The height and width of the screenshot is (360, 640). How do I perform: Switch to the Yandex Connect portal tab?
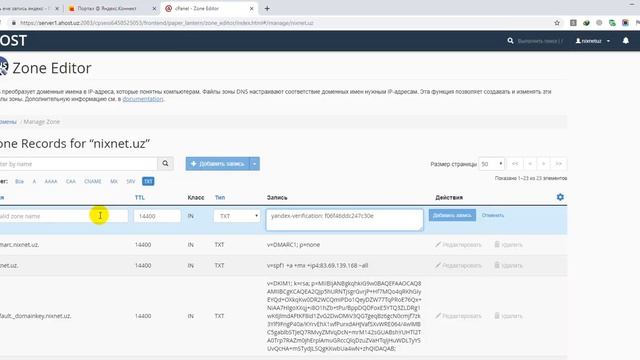[107, 8]
